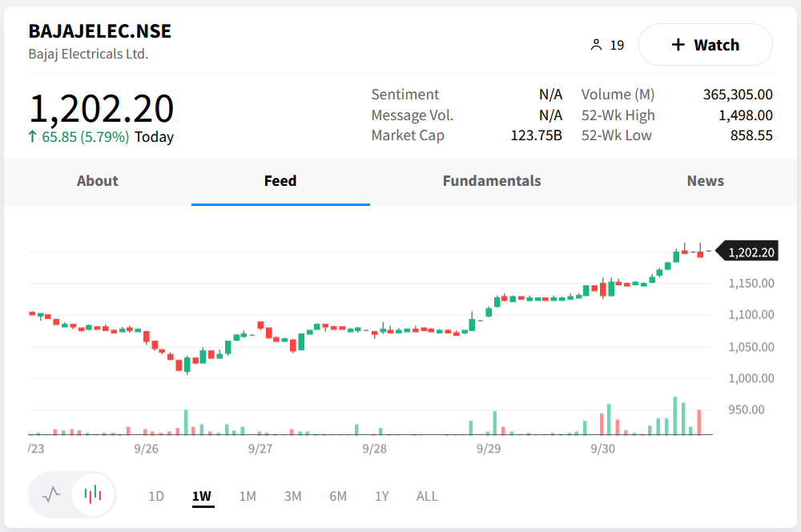Click the green price-up arrow
This screenshot has height=532, width=801.
pyautogui.click(x=33, y=137)
